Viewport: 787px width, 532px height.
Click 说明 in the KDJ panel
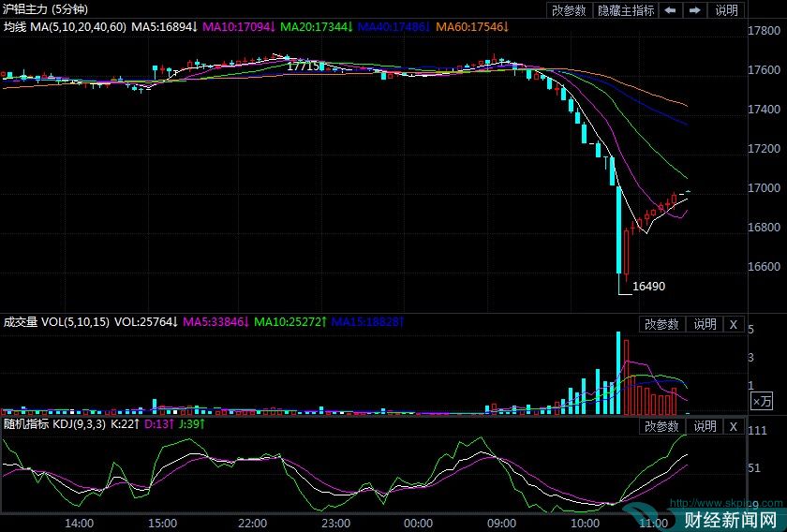click(705, 426)
